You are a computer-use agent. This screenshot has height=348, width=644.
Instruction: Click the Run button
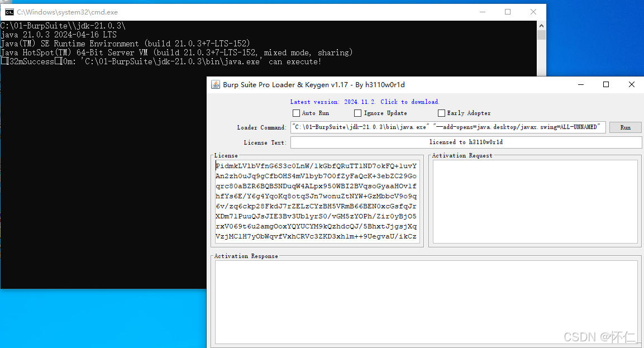625,127
